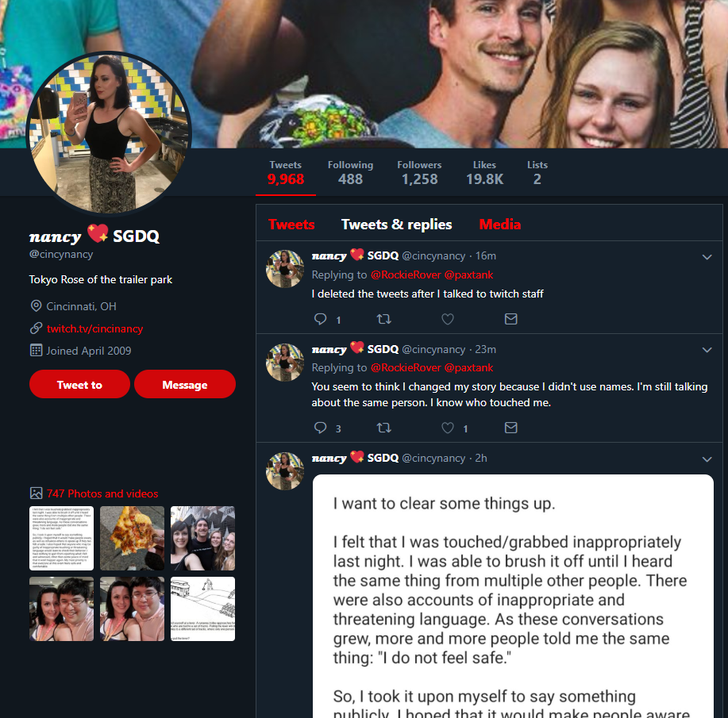Like the 23m tweet with 1 like
728x718 pixels.
pyautogui.click(x=447, y=428)
